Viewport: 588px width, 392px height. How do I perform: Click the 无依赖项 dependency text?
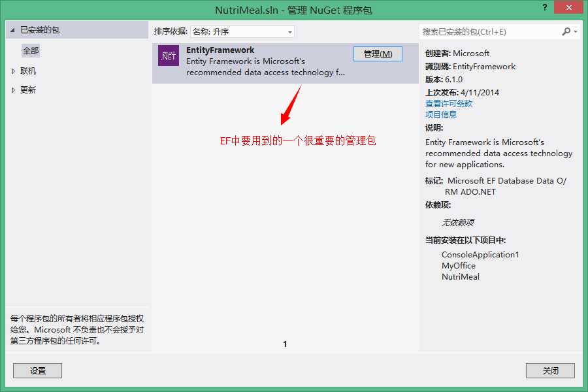click(457, 222)
